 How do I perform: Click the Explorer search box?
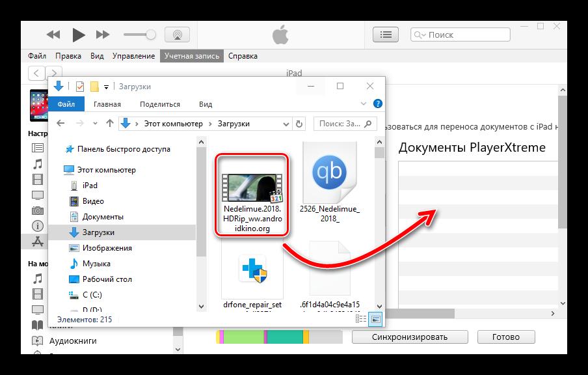(x=345, y=124)
